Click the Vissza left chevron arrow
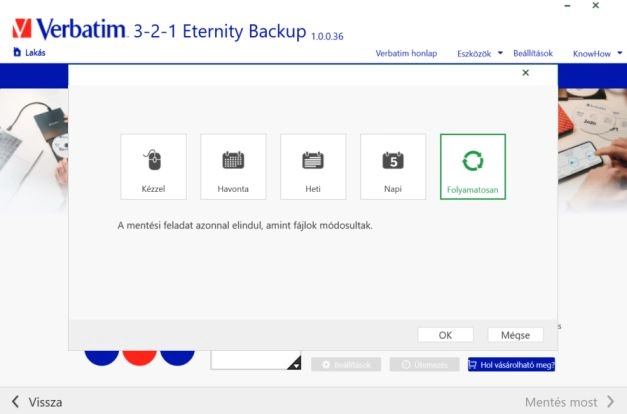The width and height of the screenshot is (627, 414). [x=15, y=402]
